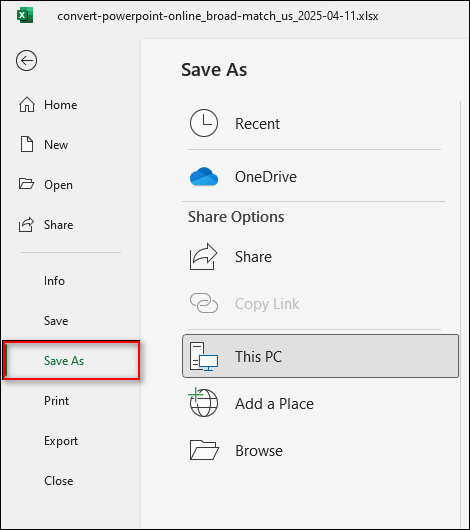Select Save As in the sidebar
This screenshot has width=470, height=530.
click(x=71, y=361)
